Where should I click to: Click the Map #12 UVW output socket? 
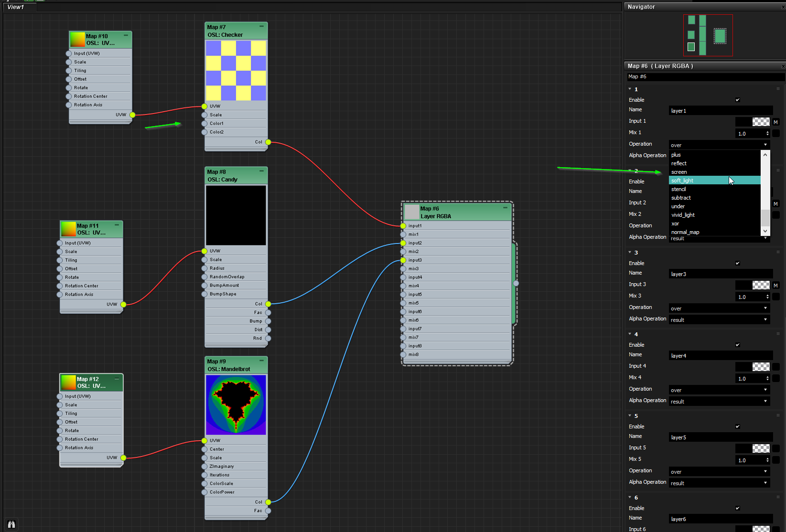123,458
